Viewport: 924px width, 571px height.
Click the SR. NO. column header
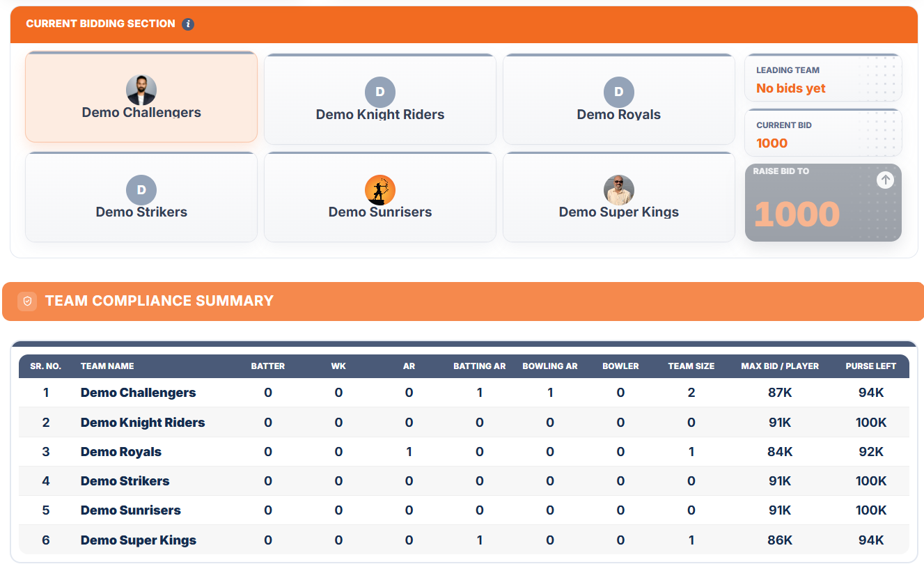(x=46, y=366)
